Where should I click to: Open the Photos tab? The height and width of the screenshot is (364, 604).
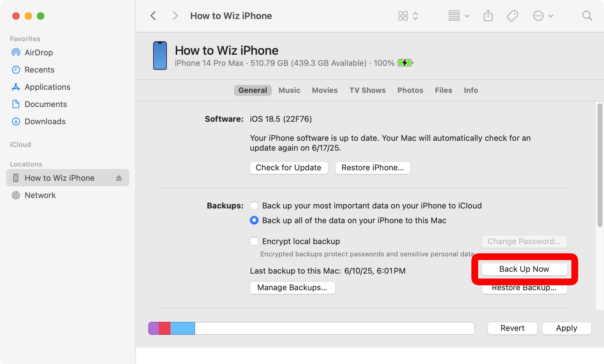click(410, 90)
